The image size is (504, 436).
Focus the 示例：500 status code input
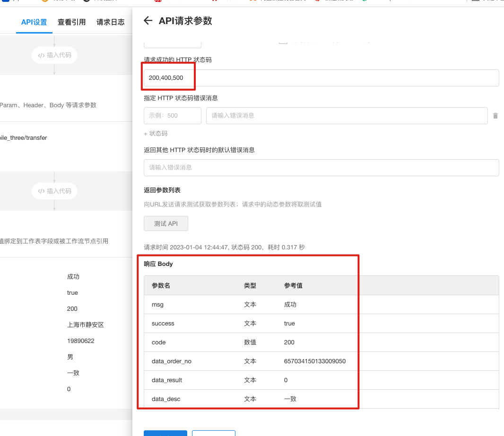coord(172,116)
